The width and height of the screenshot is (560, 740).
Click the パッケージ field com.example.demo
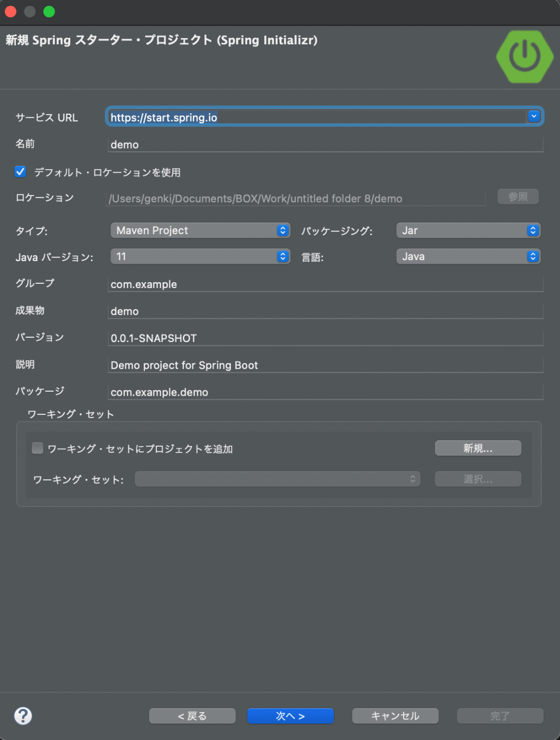coord(325,392)
